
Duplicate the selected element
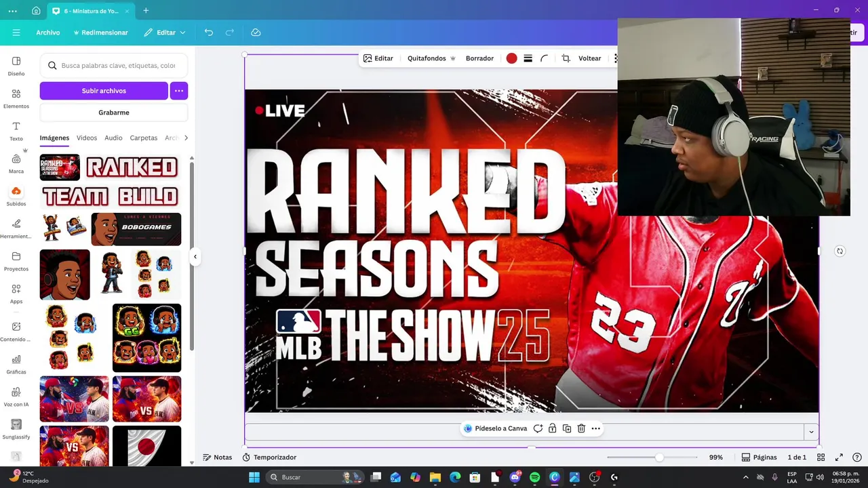tap(567, 428)
